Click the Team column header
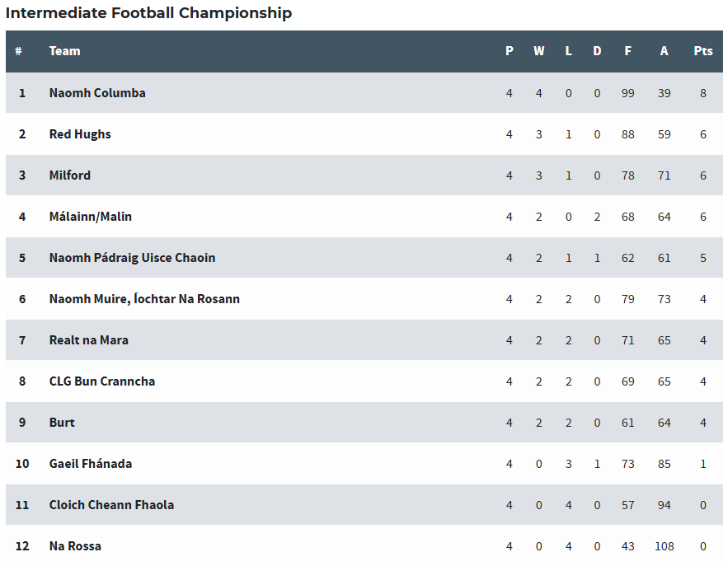728x566 pixels. 64,51
